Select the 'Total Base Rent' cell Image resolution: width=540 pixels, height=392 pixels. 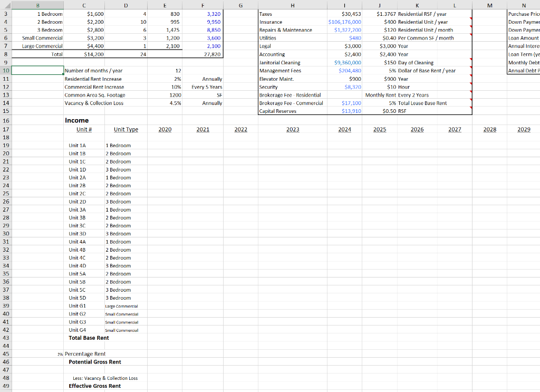[89, 338]
